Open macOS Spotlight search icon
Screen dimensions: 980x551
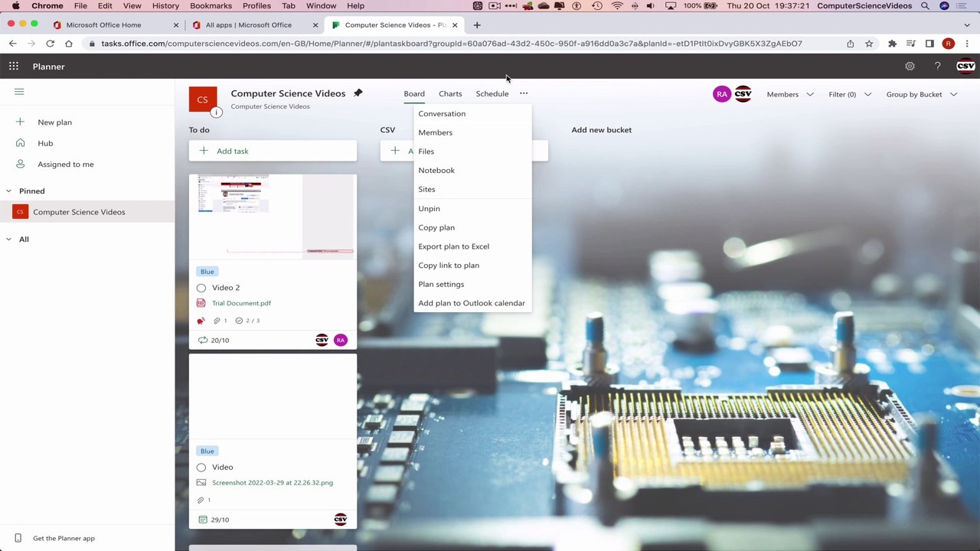[x=925, y=6]
